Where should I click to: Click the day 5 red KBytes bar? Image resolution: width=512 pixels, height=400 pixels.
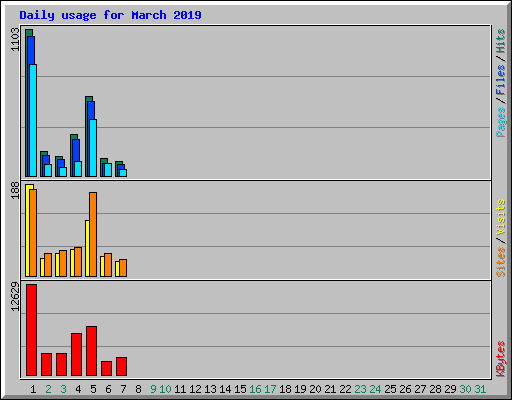tap(91, 351)
